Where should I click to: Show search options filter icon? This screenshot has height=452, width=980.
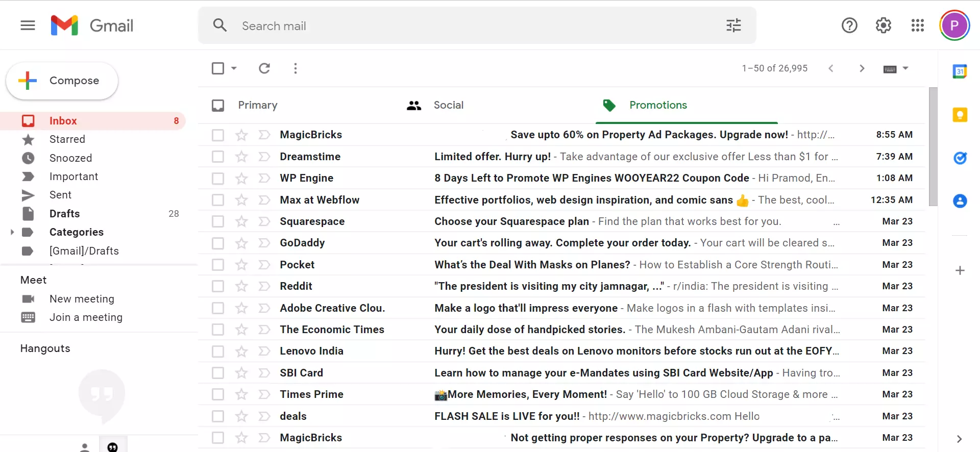(x=733, y=26)
